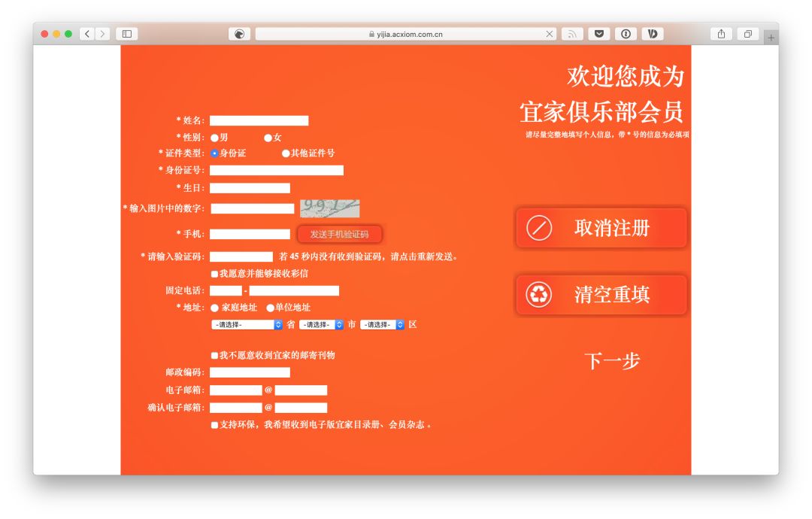Click the captcha number image
Viewport: 812px width, 519px height.
pyautogui.click(x=331, y=208)
